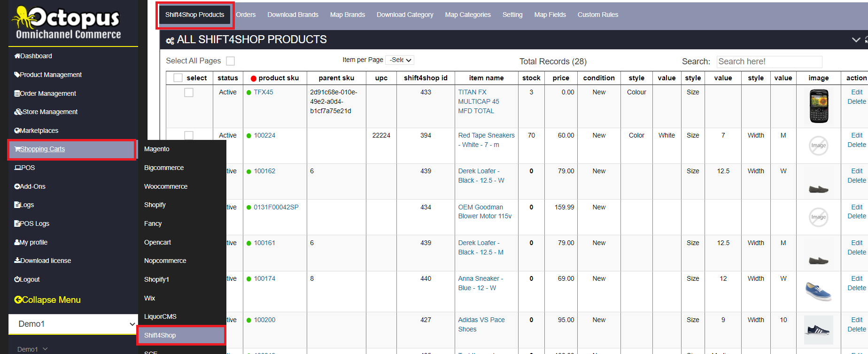Click the Octopus Omnichannel Commerce logo
The width and height of the screenshot is (868, 354).
pyautogui.click(x=67, y=23)
